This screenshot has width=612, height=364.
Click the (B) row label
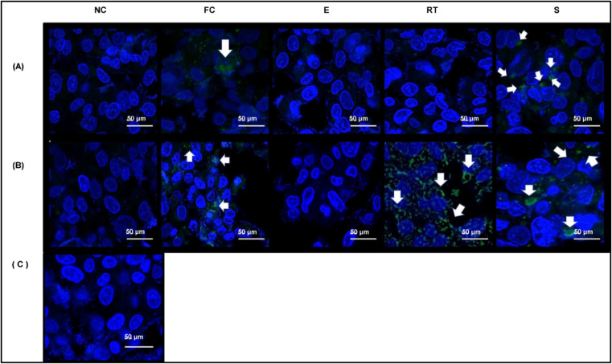click(x=18, y=166)
